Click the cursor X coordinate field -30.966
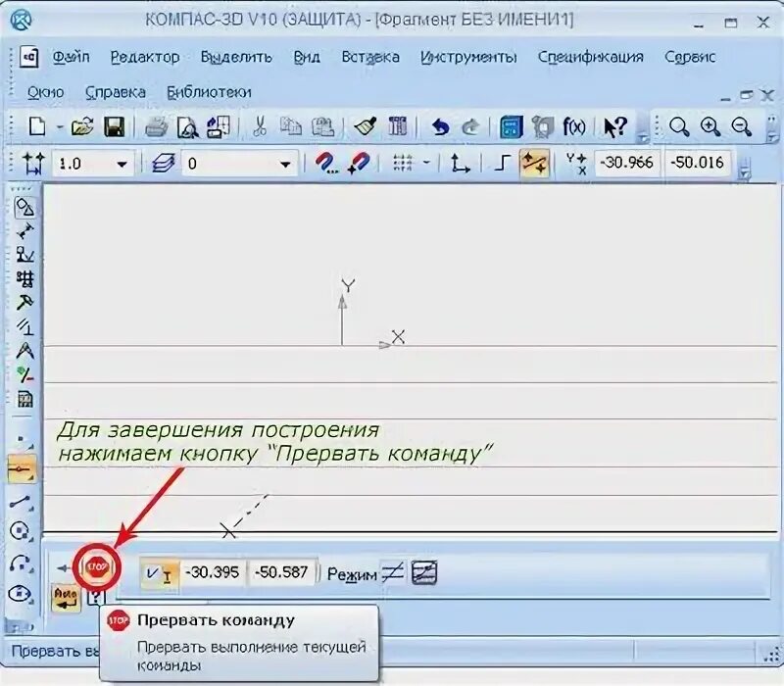The image size is (784, 686). pyautogui.click(x=626, y=163)
